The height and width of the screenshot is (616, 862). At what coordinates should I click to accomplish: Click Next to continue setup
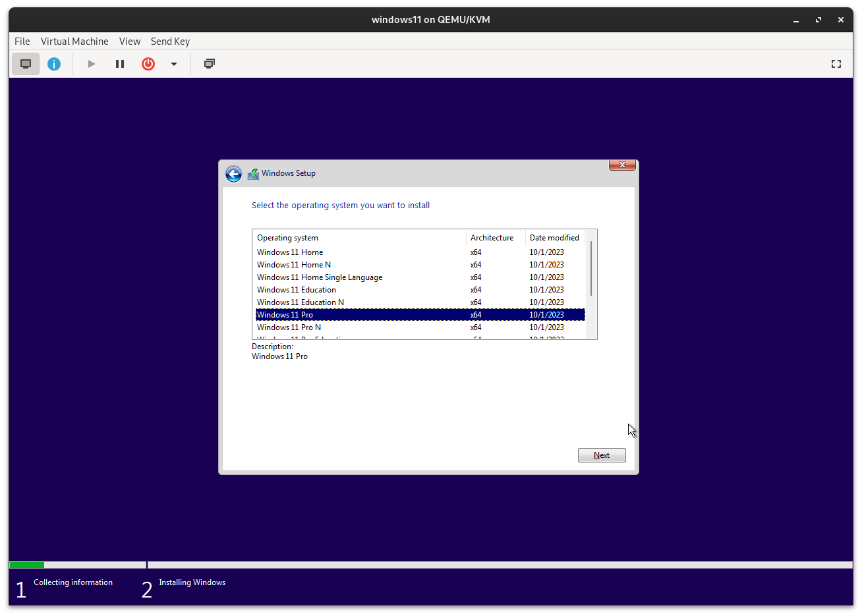tap(602, 455)
